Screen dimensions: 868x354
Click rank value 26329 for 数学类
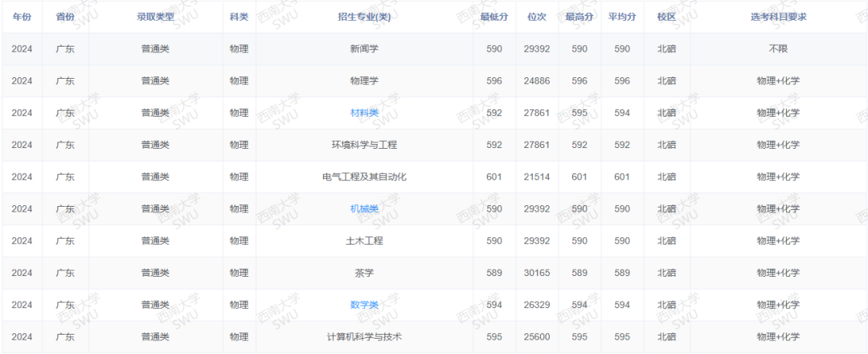(x=537, y=305)
